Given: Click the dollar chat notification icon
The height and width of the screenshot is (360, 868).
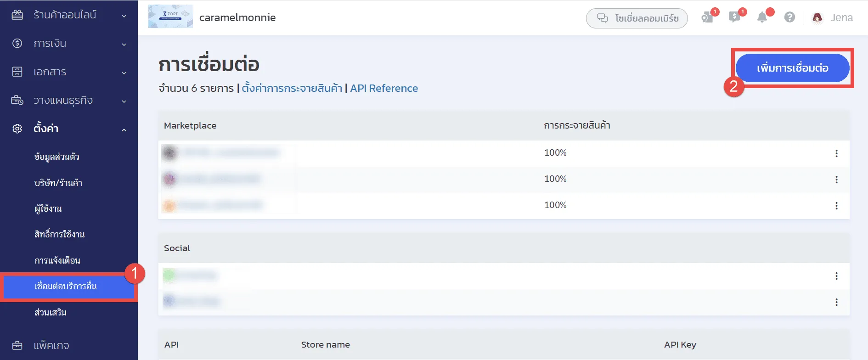Looking at the screenshot, I should (734, 17).
